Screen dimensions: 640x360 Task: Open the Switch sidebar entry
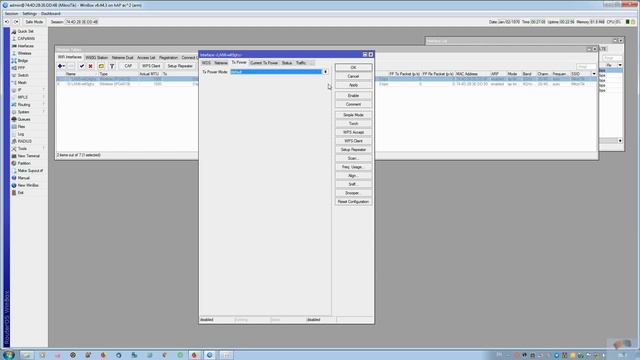(x=23, y=75)
